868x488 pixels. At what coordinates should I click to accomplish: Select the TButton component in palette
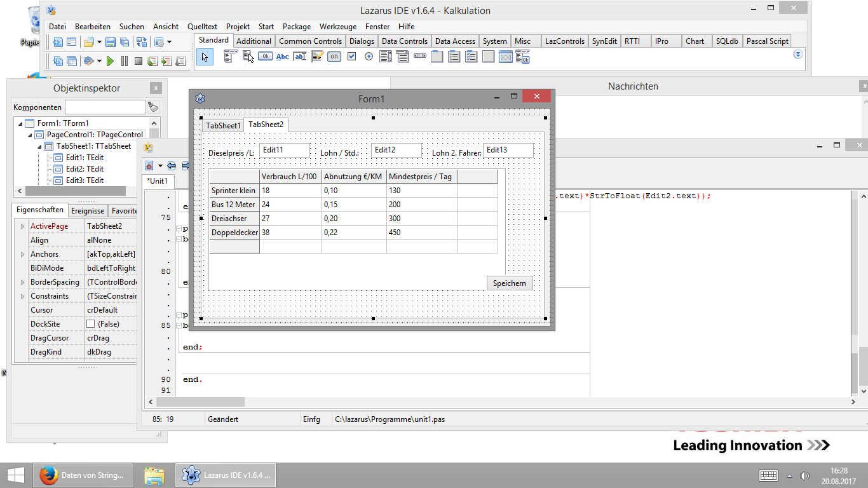[x=266, y=57]
